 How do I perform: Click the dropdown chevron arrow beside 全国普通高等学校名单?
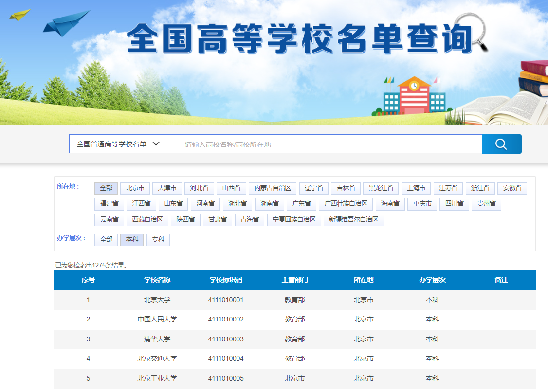click(156, 144)
